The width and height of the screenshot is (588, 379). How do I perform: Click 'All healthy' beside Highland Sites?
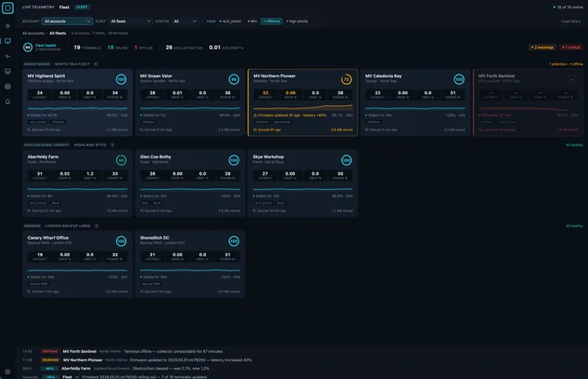point(574,145)
